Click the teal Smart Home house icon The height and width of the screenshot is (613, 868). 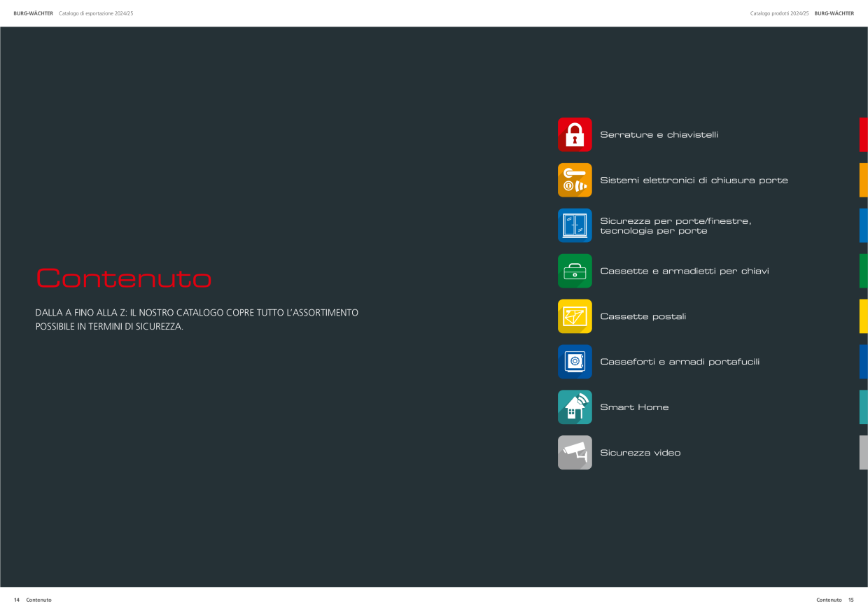point(575,407)
